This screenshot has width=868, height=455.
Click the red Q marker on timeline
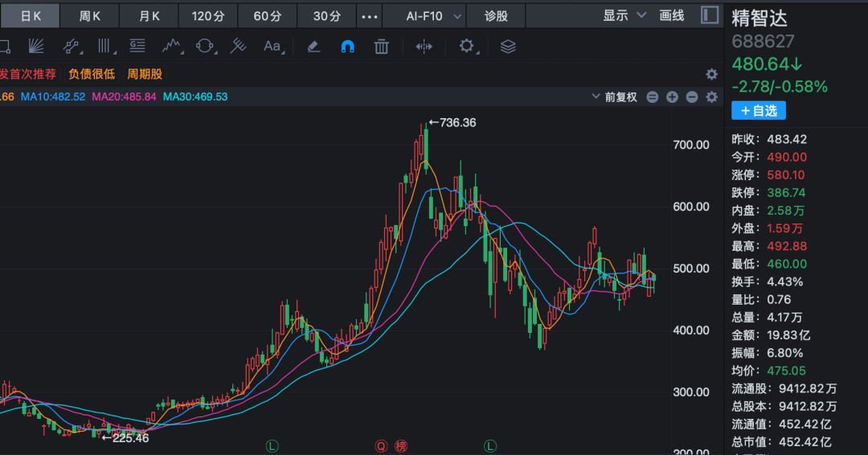click(381, 445)
